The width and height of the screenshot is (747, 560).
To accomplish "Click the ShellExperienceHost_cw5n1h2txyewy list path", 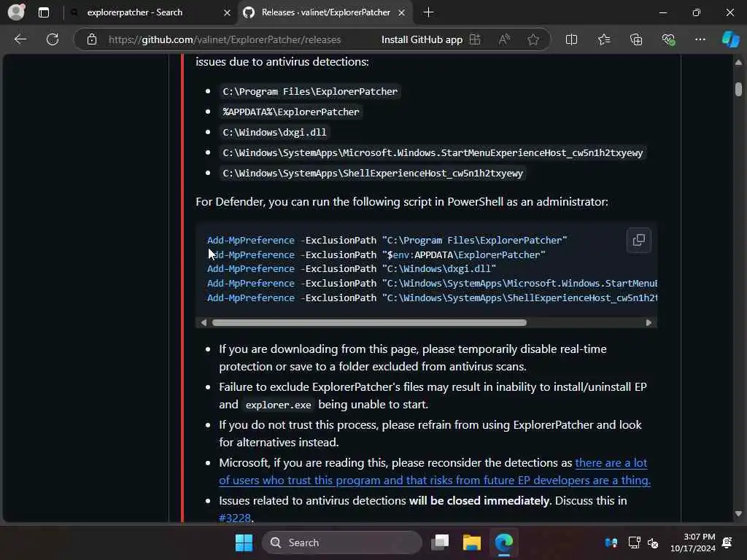I will pos(373,174).
